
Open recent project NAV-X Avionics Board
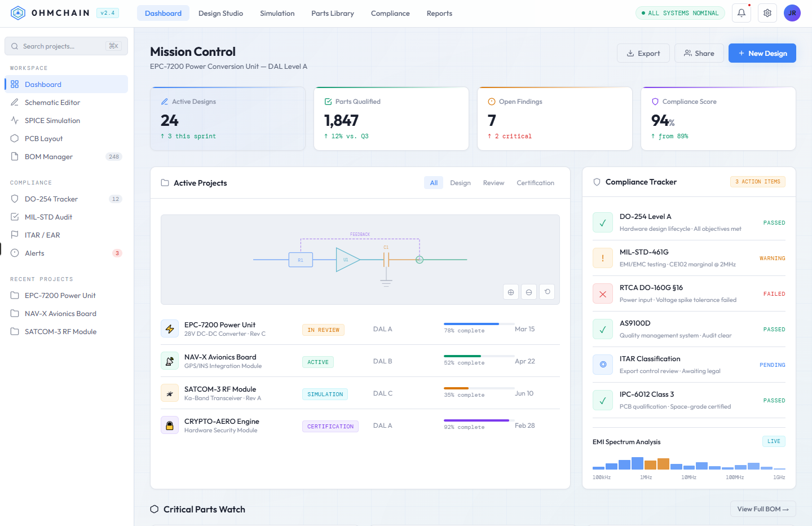pyautogui.click(x=66, y=313)
